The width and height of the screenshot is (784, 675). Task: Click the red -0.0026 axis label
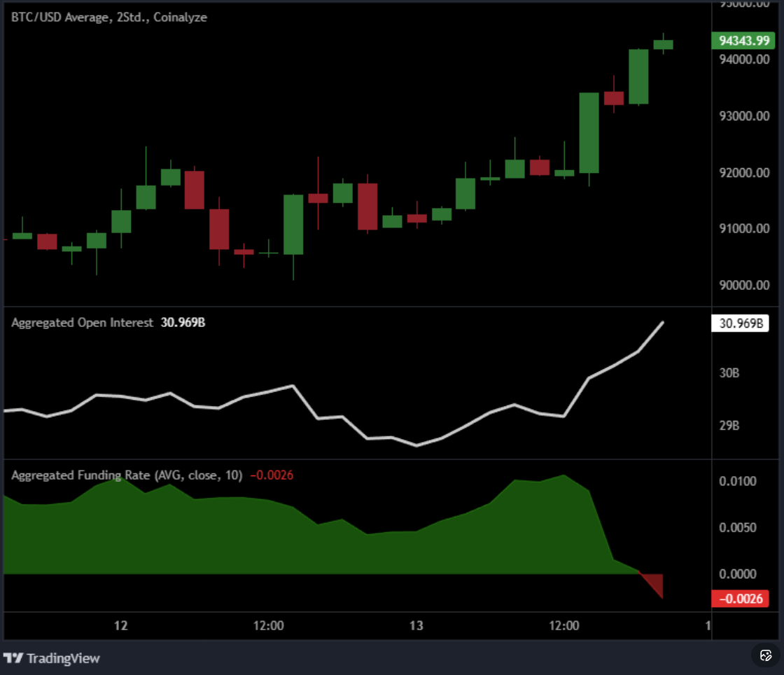pos(740,599)
